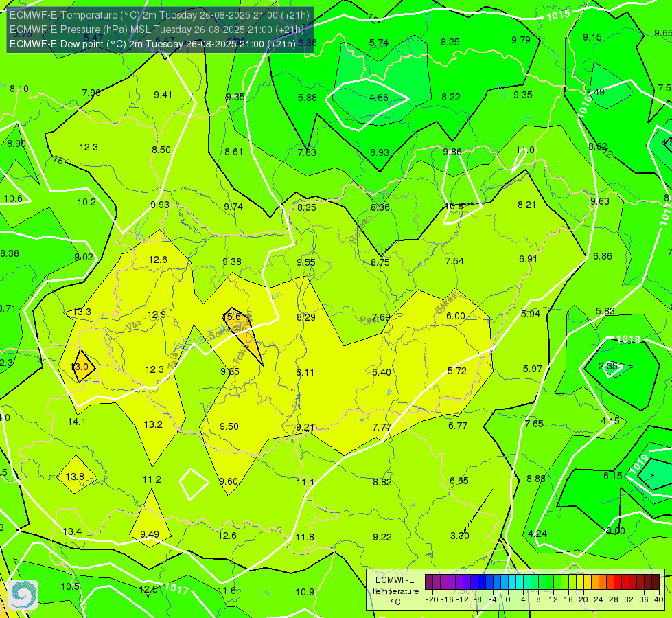The width and height of the screenshot is (672, 618).
Task: Click the 9.74 value
Action: pos(233,207)
